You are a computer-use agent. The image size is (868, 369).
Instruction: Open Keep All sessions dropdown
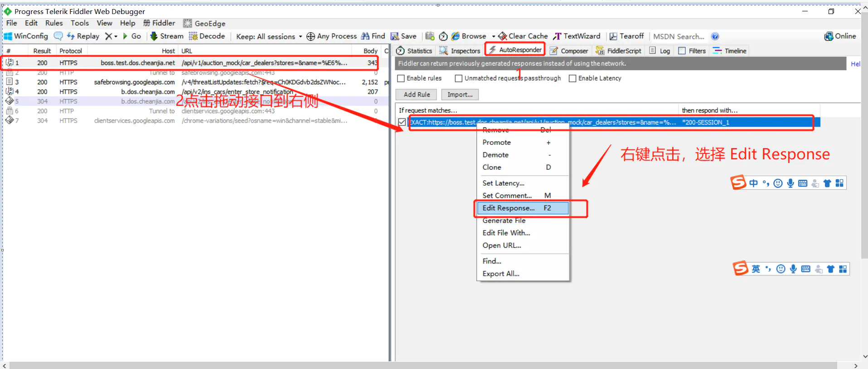point(269,36)
